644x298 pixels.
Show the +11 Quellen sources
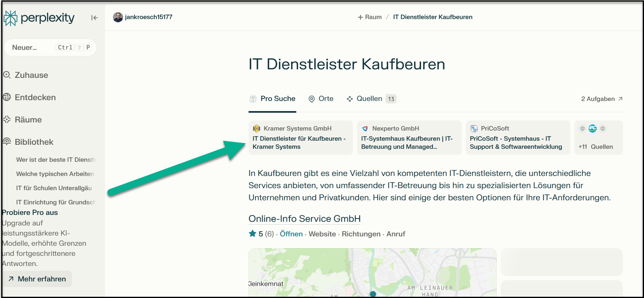coord(599,137)
